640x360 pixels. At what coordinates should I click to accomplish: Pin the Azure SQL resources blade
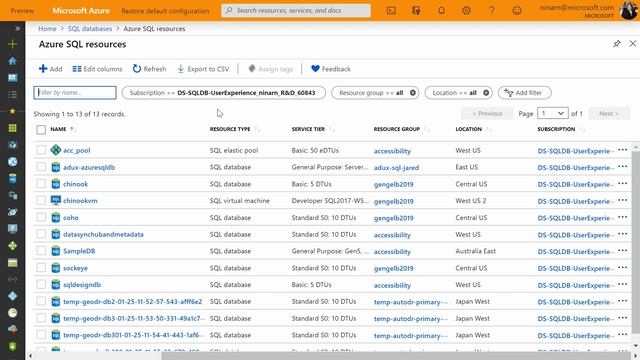coord(617,44)
